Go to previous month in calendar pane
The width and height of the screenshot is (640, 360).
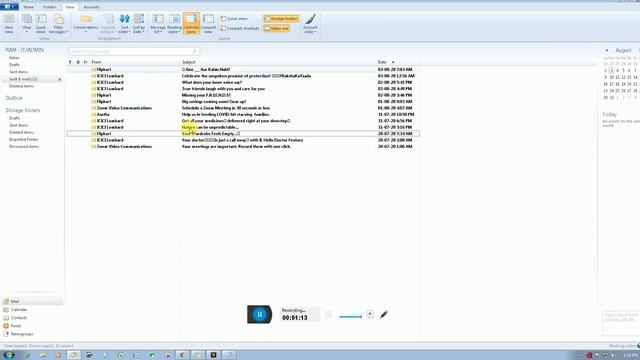pos(607,50)
